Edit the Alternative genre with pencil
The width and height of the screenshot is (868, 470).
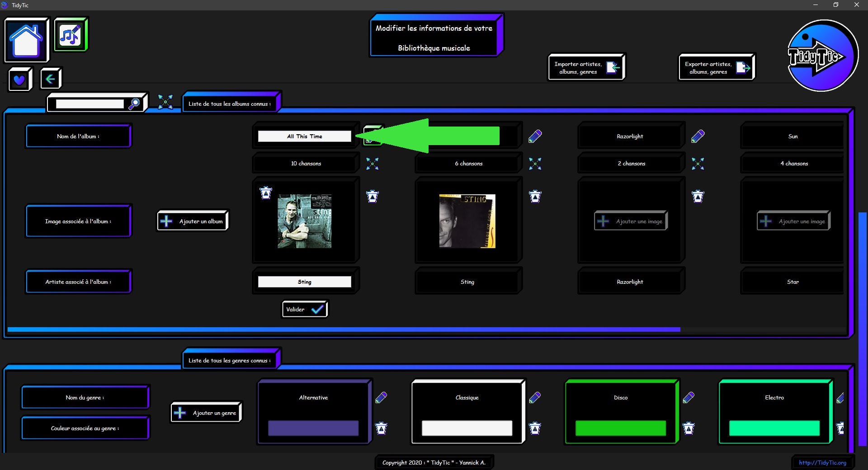click(x=381, y=398)
